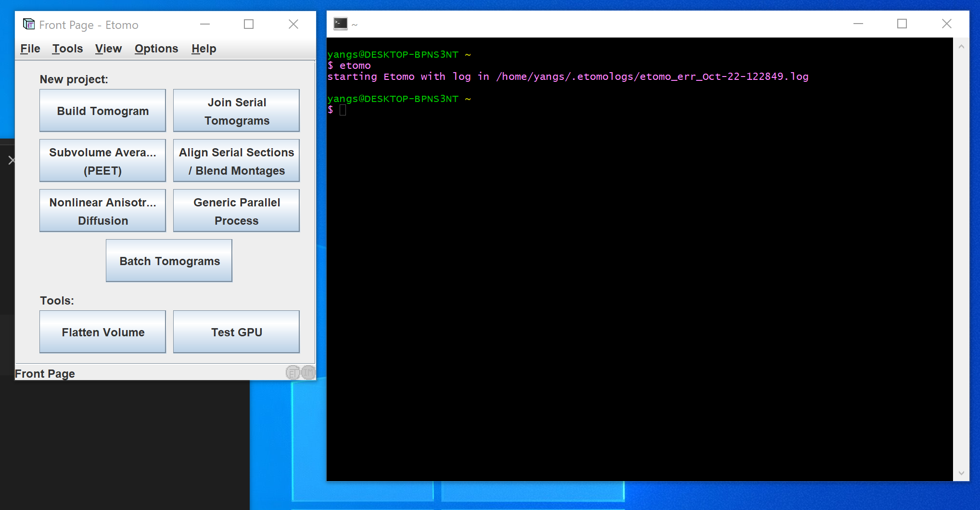Open the View menu in Etomo
This screenshot has height=510, width=980.
click(x=108, y=49)
